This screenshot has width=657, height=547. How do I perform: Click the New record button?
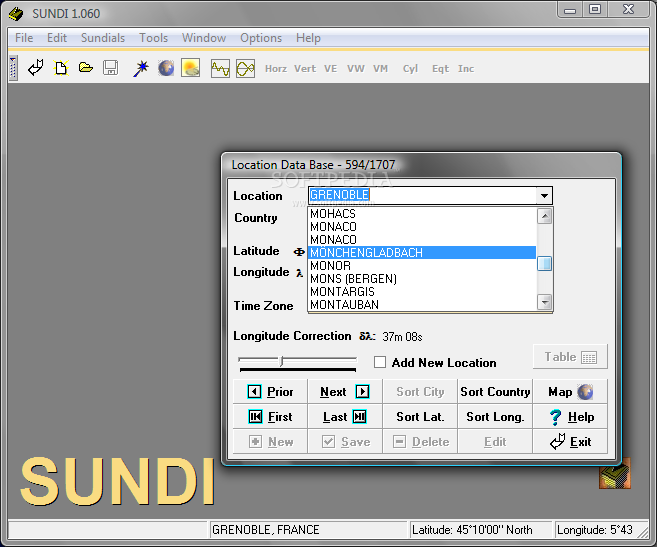tap(270, 441)
